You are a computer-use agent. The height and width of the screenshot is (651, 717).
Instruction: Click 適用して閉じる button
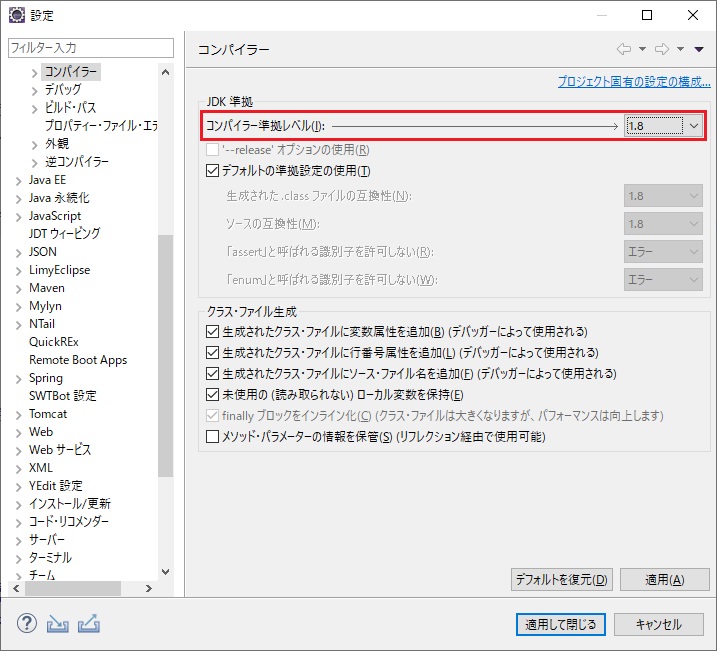tap(561, 624)
